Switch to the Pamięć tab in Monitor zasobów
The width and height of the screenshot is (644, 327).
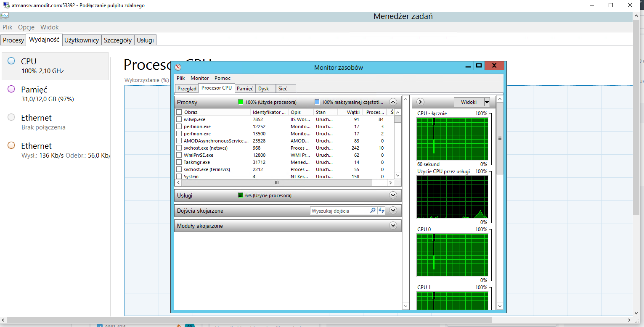245,89
